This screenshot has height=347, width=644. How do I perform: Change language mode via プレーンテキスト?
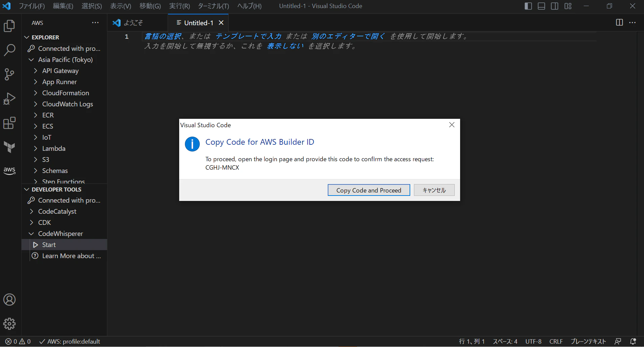pyautogui.click(x=588, y=341)
